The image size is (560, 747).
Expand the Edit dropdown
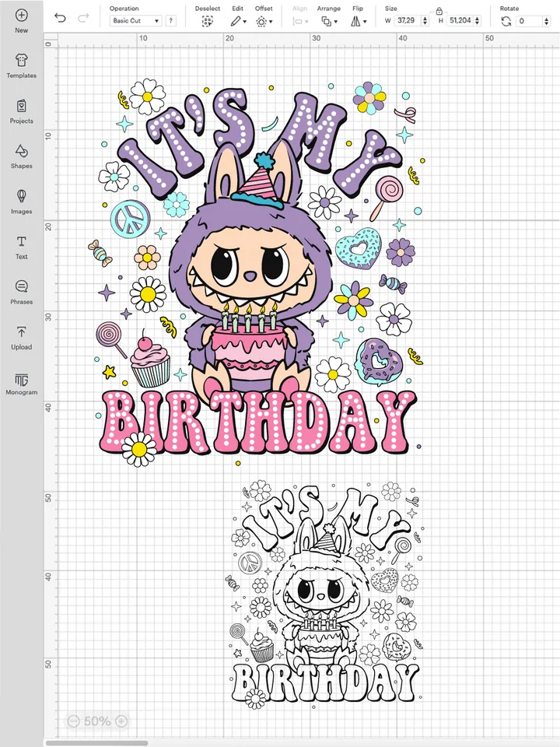click(x=237, y=22)
